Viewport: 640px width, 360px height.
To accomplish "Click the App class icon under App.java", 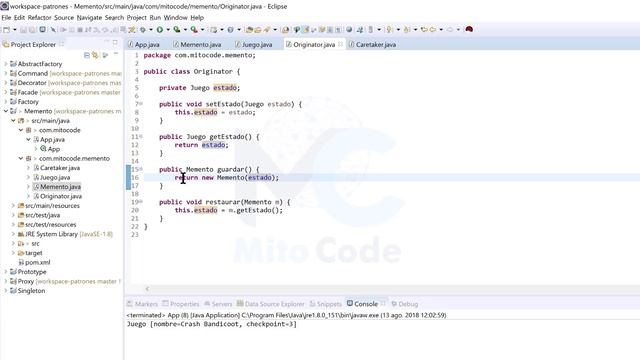I will tap(43, 149).
